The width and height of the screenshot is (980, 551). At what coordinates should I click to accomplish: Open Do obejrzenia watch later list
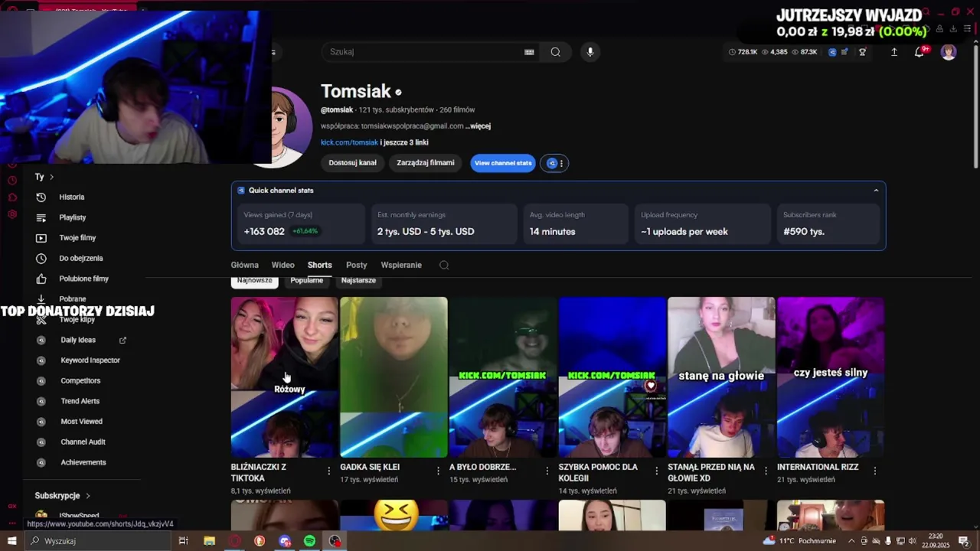(82, 259)
